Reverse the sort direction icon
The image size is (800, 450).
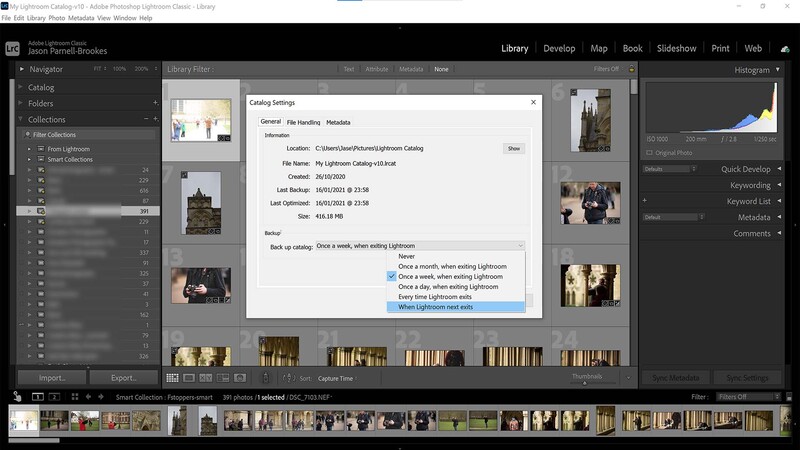(x=289, y=378)
